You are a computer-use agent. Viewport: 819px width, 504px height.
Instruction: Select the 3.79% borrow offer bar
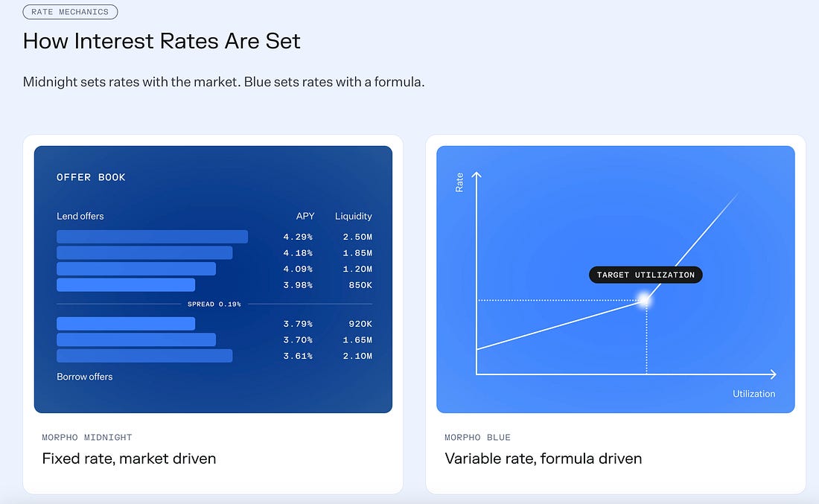coord(126,324)
